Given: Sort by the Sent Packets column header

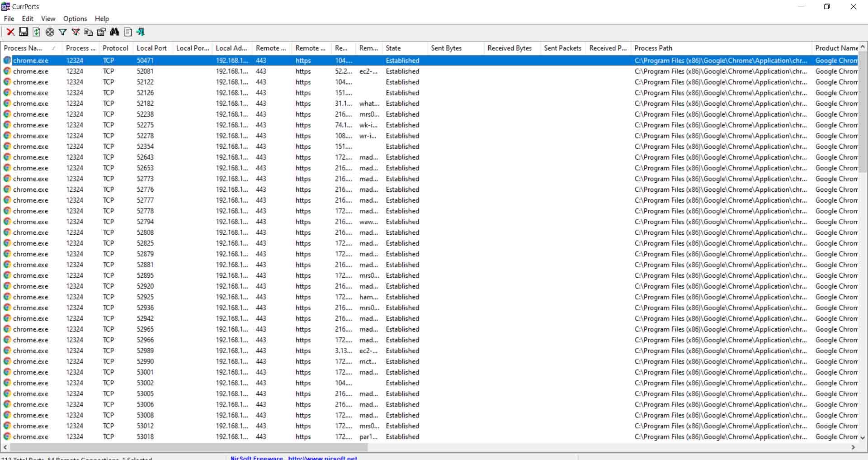Looking at the screenshot, I should [563, 48].
